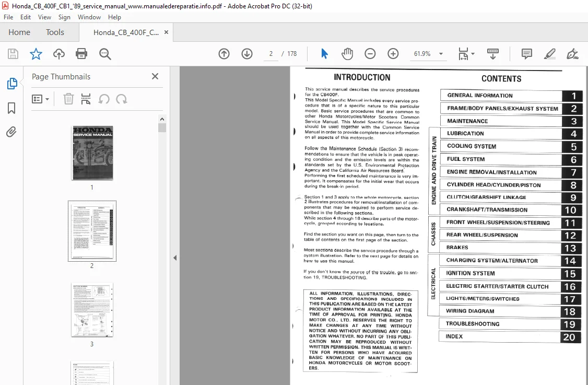Select page 3 thumbnail
Viewport: 588px width, 385px height.
point(92,310)
